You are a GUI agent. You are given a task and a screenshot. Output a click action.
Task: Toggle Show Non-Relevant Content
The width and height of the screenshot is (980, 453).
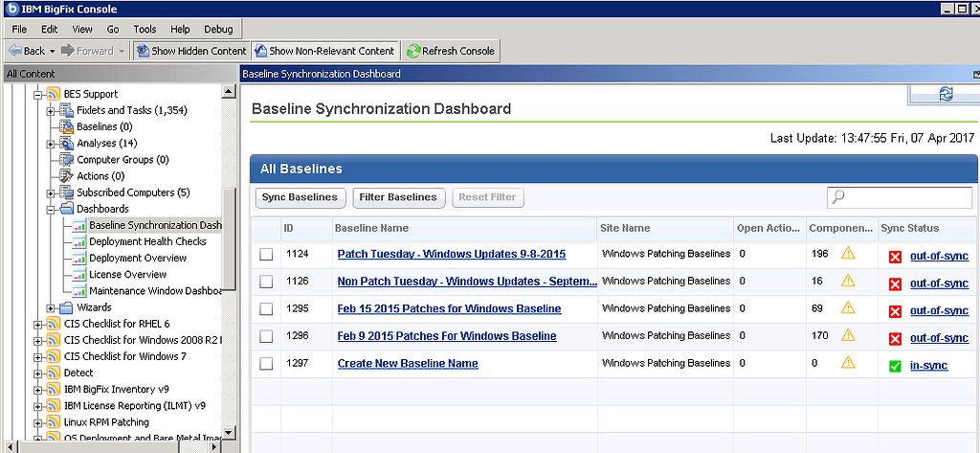tap(323, 51)
